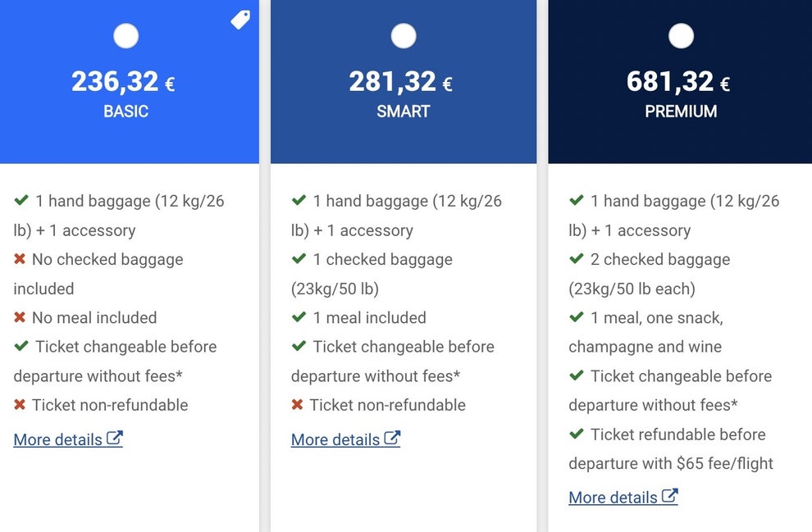This screenshot has height=532, width=812.
Task: Click red X beside SMART Ticket non-refundable
Action: [297, 405]
